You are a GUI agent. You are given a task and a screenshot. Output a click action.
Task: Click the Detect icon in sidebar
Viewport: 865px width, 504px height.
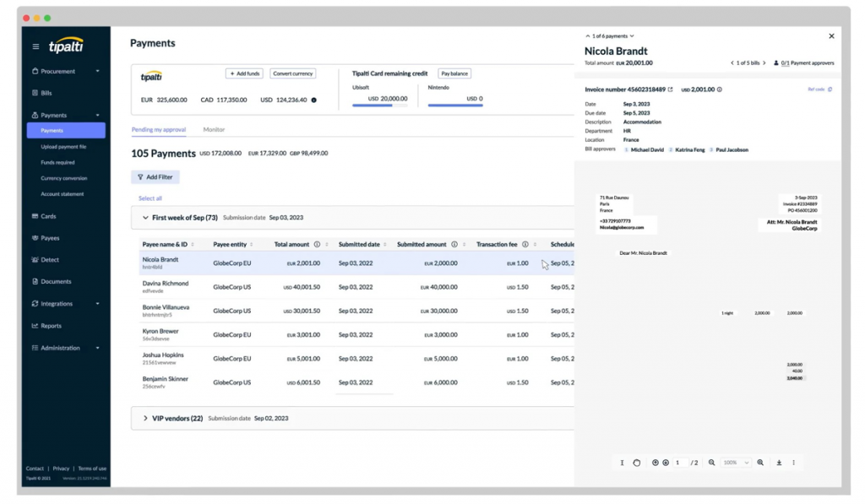[x=35, y=260]
